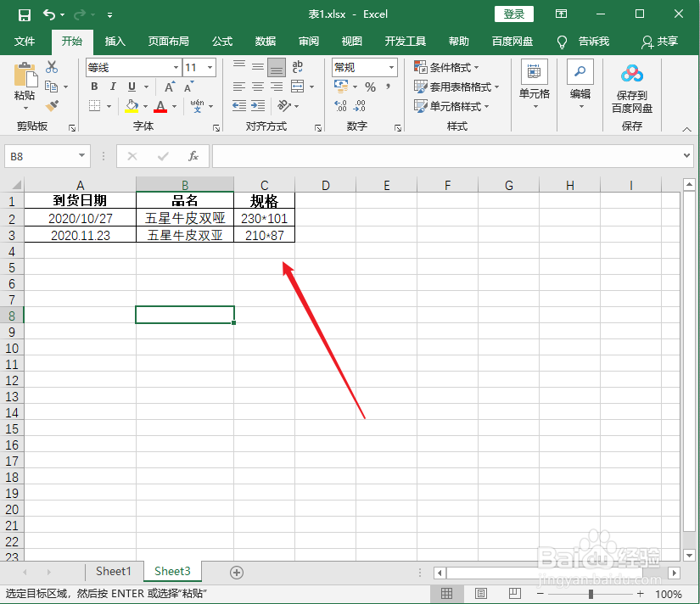The height and width of the screenshot is (604, 700).
Task: Click the Tell Me search box
Action: 583,42
